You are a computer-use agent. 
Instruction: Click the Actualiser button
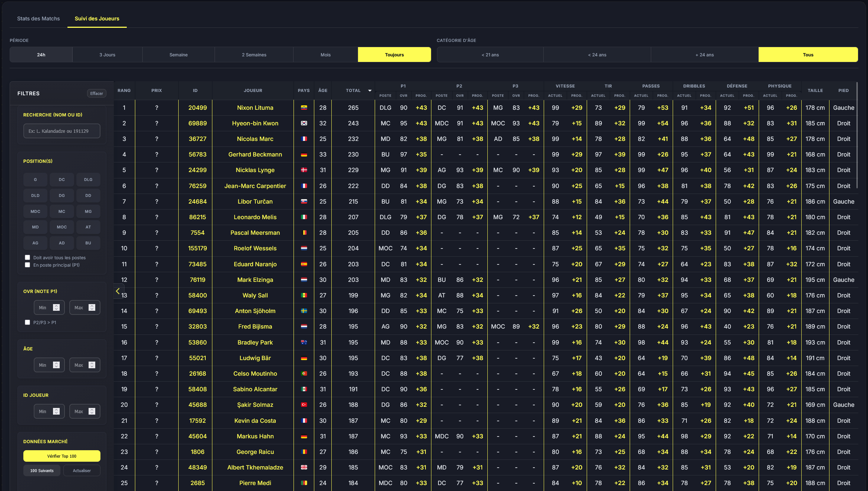82,471
